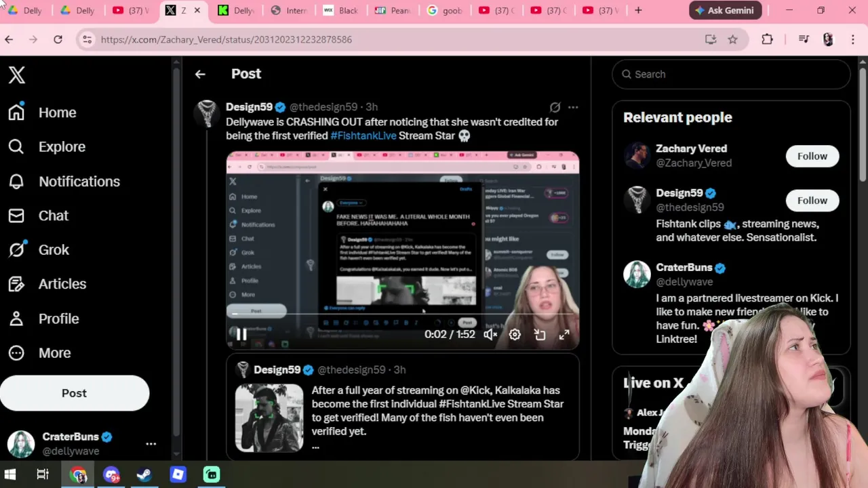Open the browser extensions menu
The image size is (868, 488).
[767, 39]
